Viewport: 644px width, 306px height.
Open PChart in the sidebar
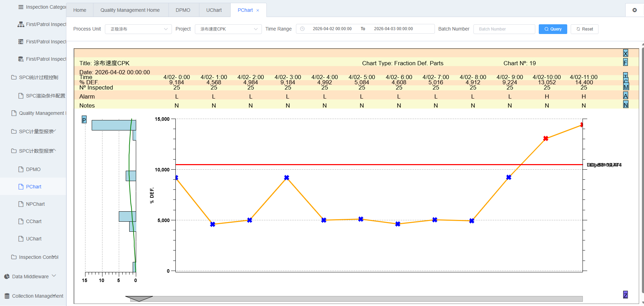tap(33, 187)
